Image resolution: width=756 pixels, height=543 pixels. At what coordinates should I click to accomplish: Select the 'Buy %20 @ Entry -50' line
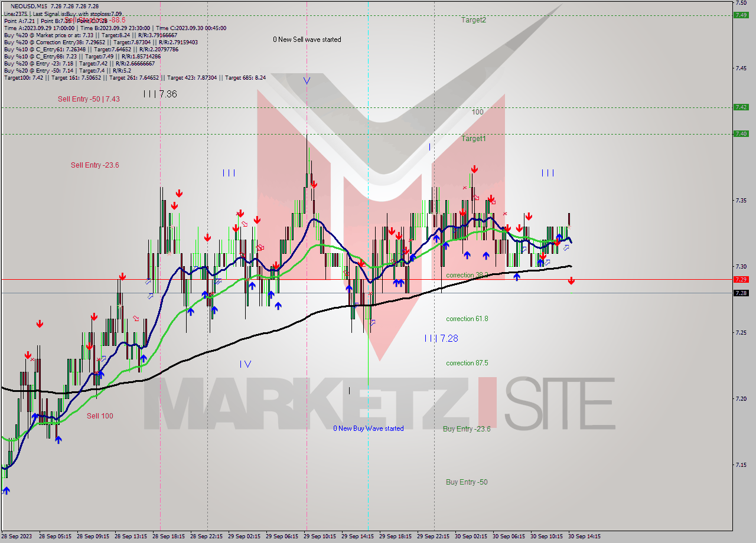(x=67, y=70)
